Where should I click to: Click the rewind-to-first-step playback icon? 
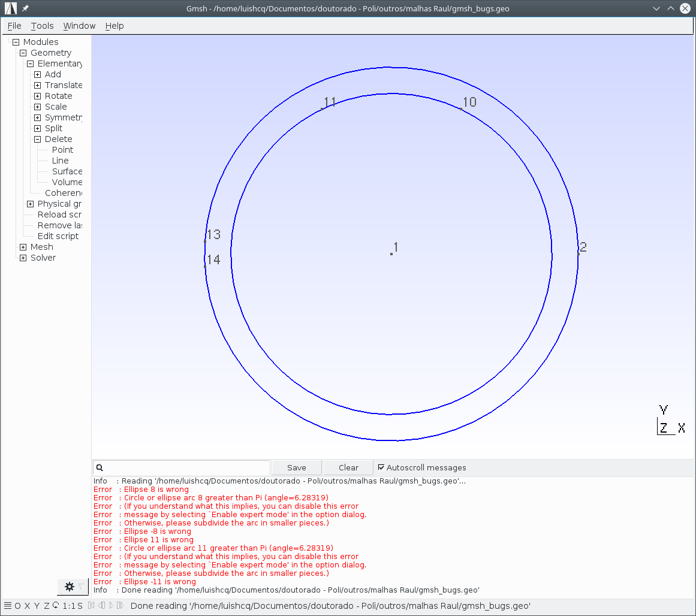(91, 605)
